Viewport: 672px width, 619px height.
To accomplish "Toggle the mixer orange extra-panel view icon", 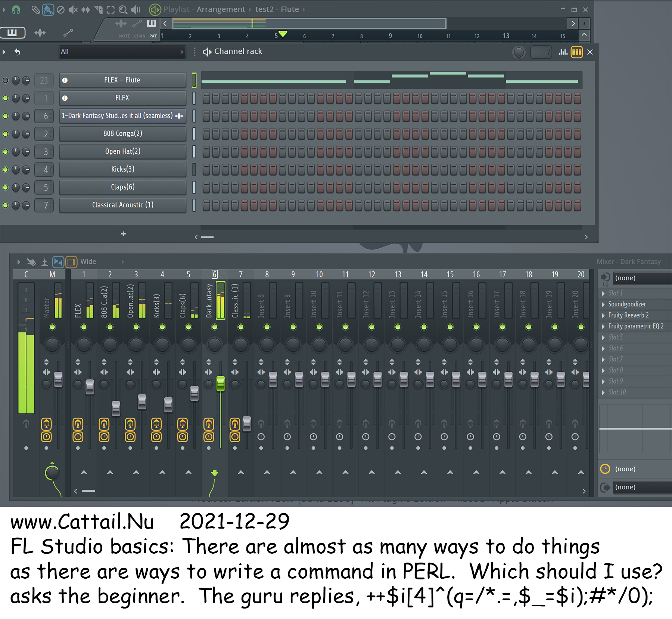I will [71, 262].
